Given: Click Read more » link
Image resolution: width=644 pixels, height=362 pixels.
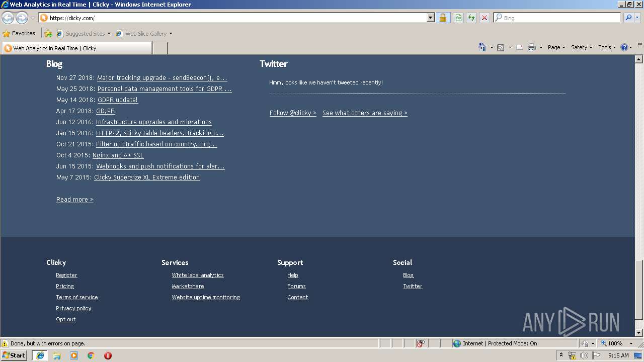Looking at the screenshot, I should coord(75,200).
